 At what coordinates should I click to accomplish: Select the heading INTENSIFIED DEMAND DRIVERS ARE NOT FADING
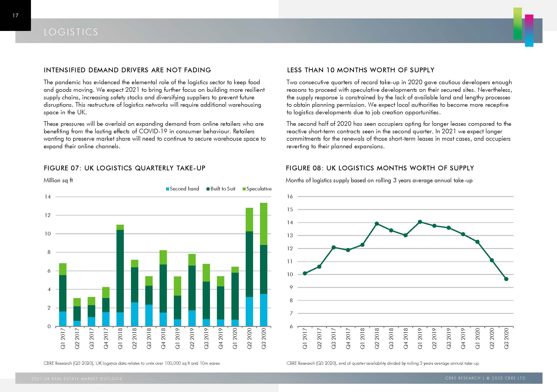pos(127,70)
